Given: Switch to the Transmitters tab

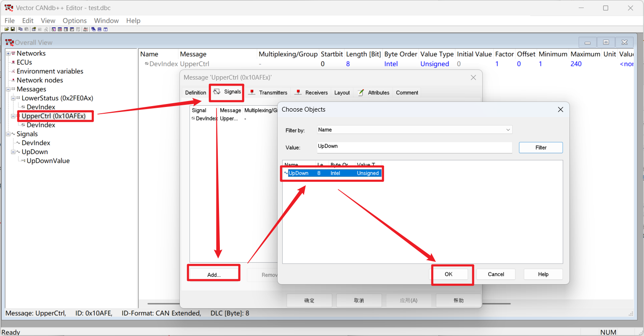Looking at the screenshot, I should pyautogui.click(x=268, y=93).
